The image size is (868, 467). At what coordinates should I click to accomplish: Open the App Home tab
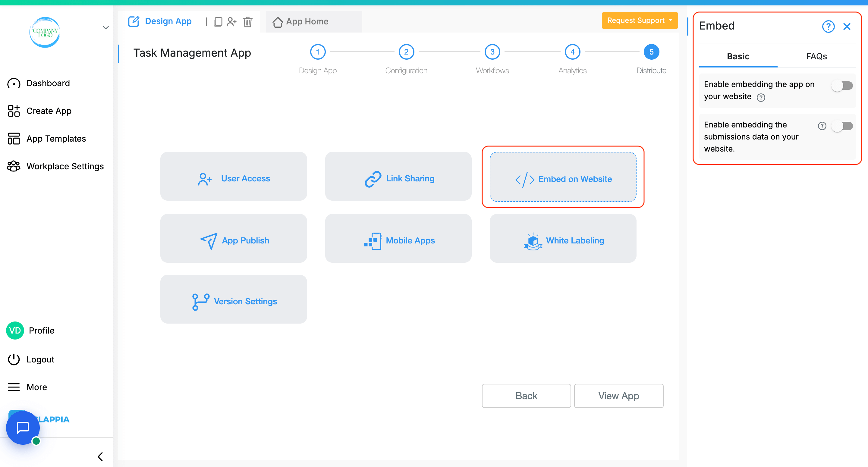coord(314,22)
